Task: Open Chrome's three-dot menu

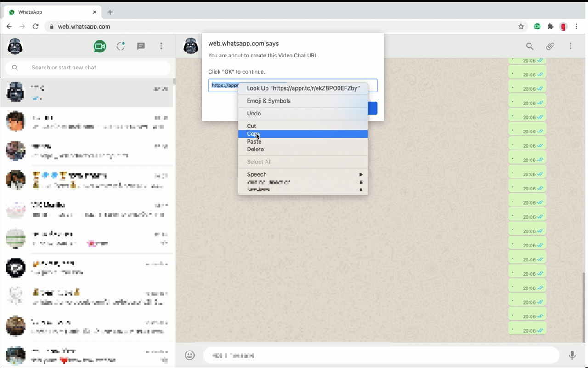Action: coord(576,27)
